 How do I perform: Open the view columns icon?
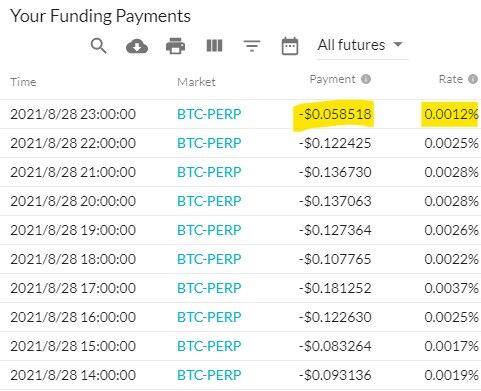(214, 46)
